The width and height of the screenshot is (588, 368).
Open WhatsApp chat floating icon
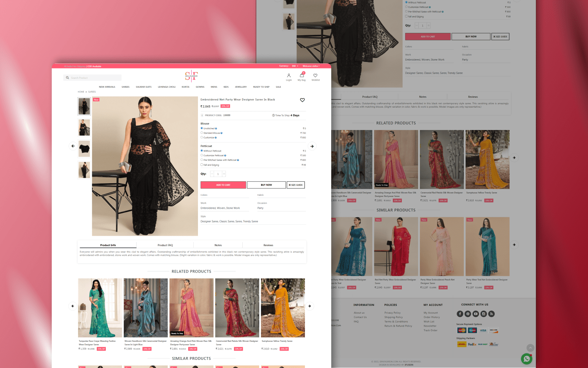(x=526, y=359)
